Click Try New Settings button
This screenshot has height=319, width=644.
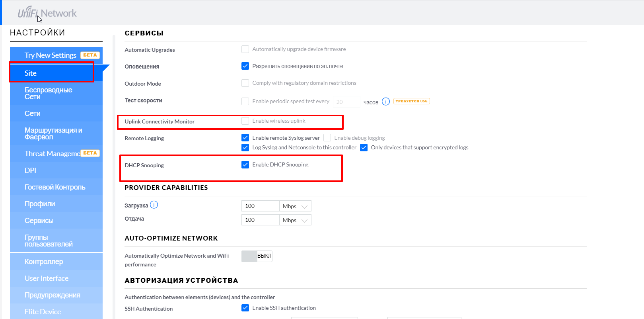tap(51, 55)
